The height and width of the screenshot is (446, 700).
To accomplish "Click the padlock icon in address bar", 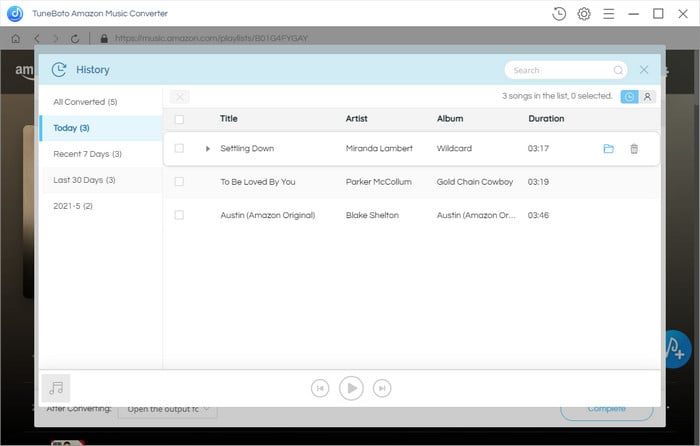I will coord(104,38).
